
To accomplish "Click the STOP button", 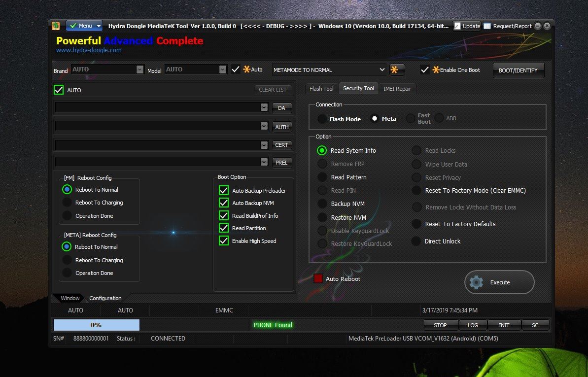I will 440,325.
